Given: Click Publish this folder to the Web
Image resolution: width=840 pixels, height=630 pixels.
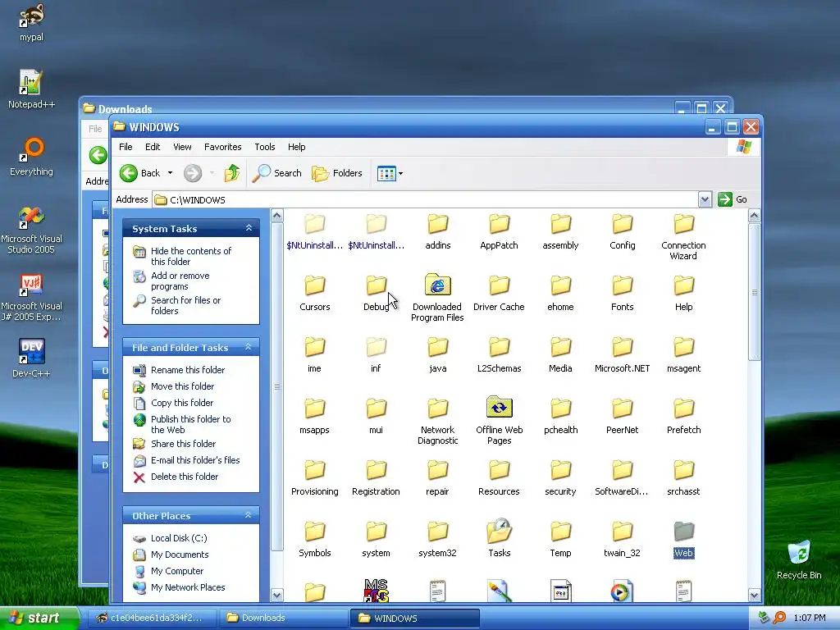Looking at the screenshot, I should [190, 424].
